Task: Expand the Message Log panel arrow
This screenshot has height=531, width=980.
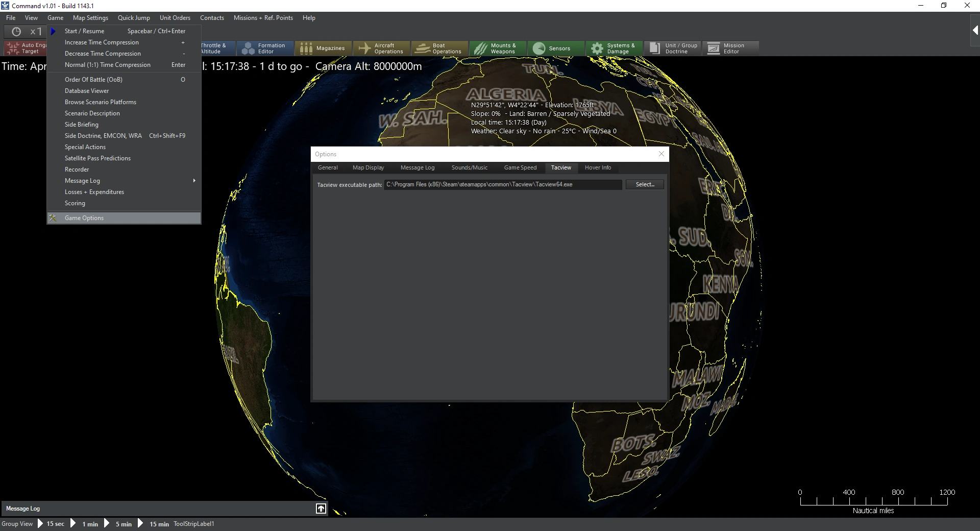Action: point(321,509)
